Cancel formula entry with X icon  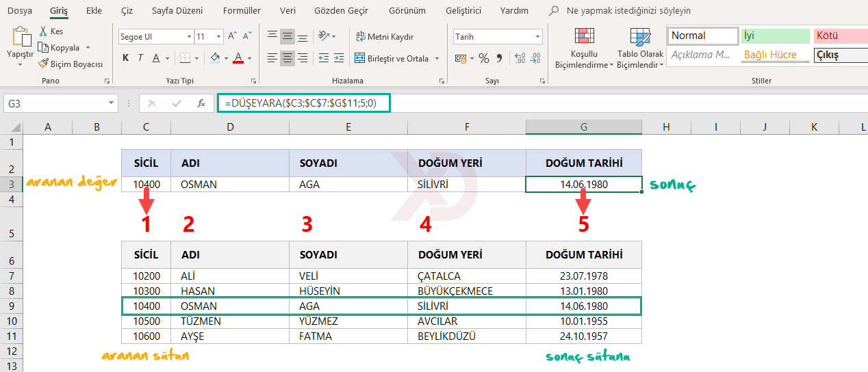(152, 103)
